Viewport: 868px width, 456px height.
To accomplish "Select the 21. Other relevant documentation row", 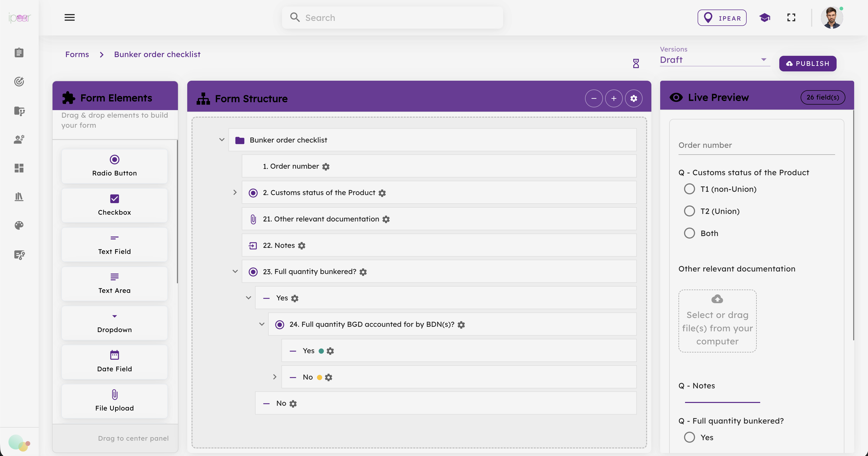I will click(x=439, y=219).
